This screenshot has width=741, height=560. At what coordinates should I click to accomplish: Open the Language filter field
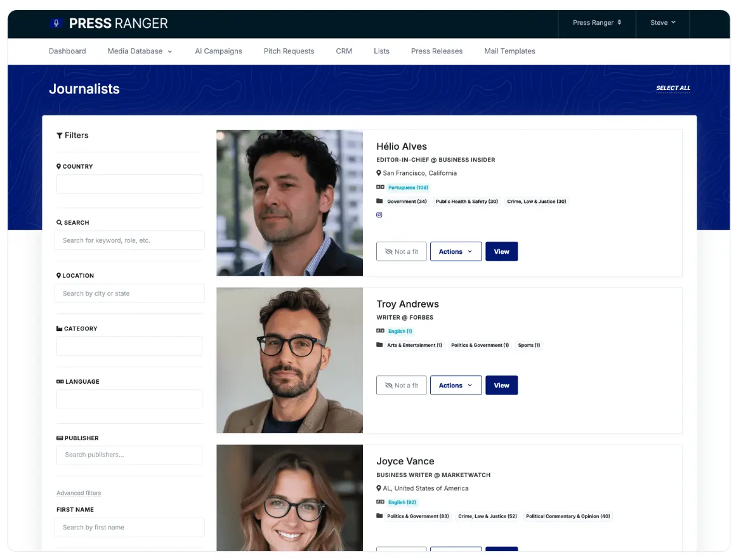129,400
